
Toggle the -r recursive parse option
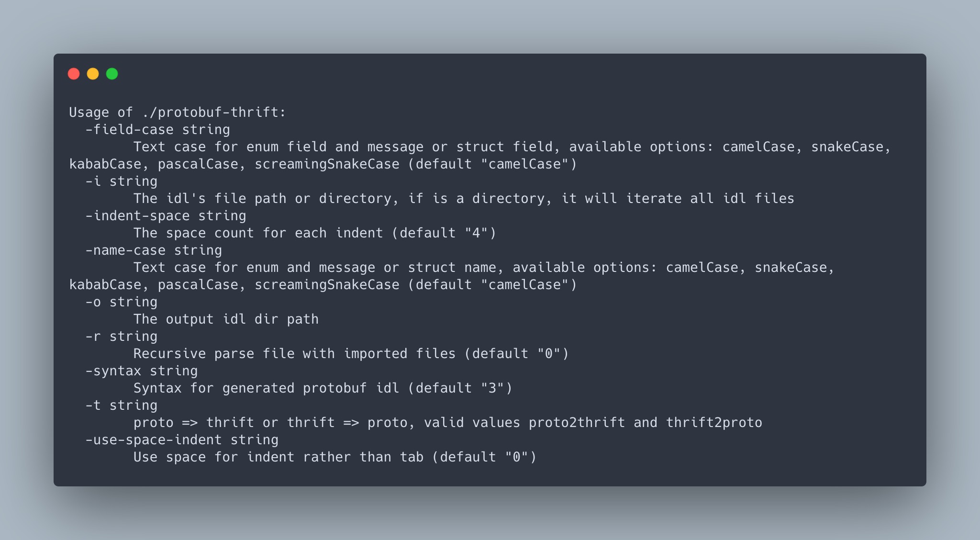(x=93, y=336)
